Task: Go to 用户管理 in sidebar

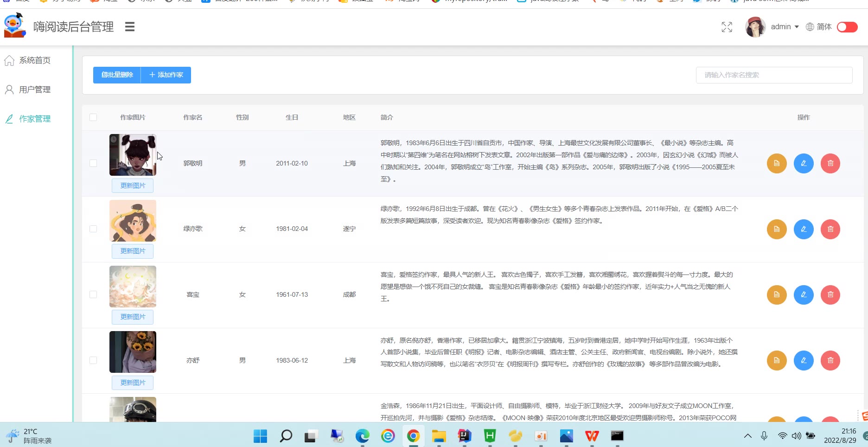Action: pos(34,89)
